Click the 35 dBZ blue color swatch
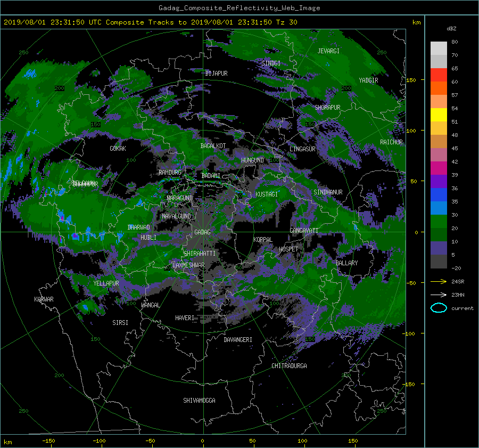 [x=439, y=194]
